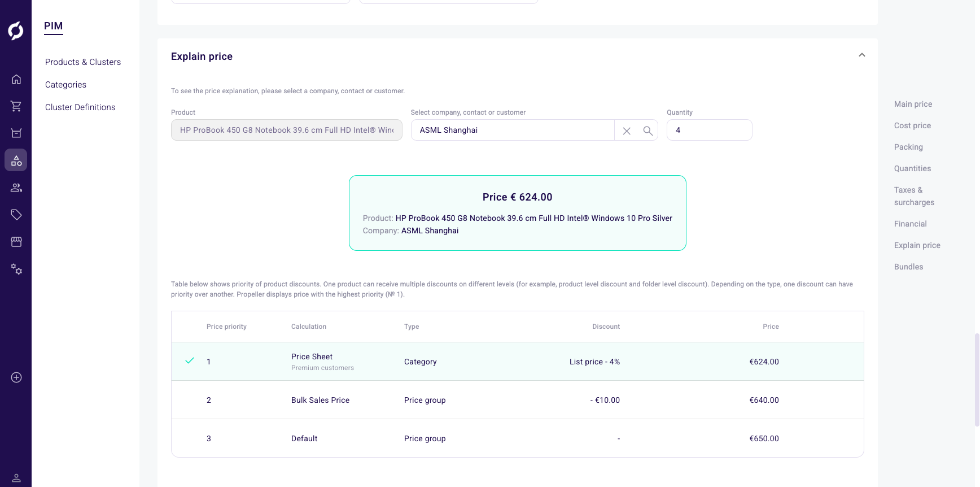Viewport: 980px width, 487px height.
Task: Open the price tag sidebar icon
Action: pos(16,215)
